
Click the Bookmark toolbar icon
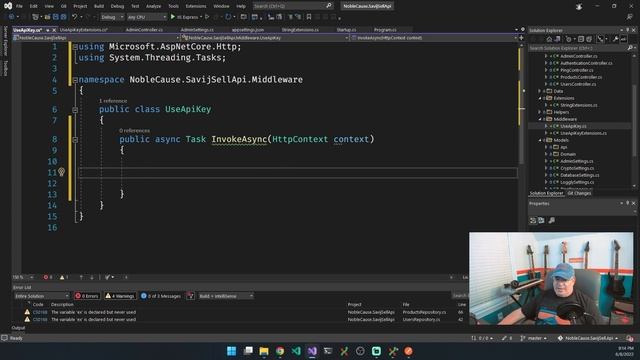(x=309, y=17)
